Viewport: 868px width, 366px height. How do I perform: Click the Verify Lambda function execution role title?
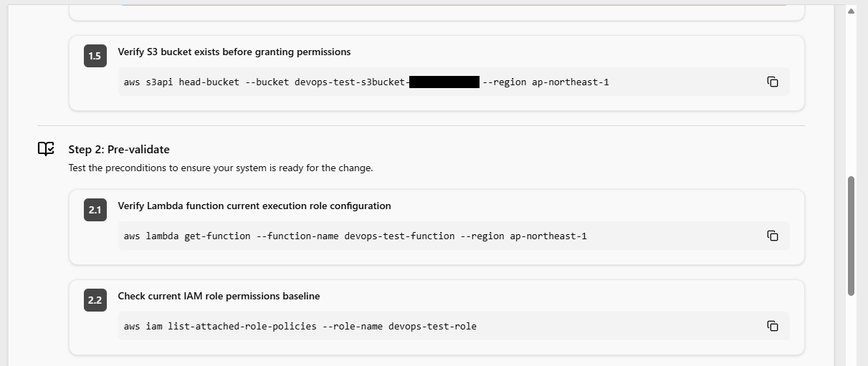tap(254, 206)
